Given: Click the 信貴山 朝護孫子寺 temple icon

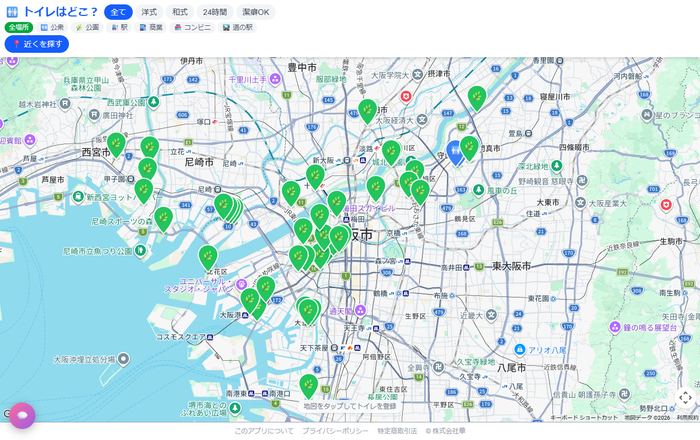Looking at the screenshot, I should (624, 394).
